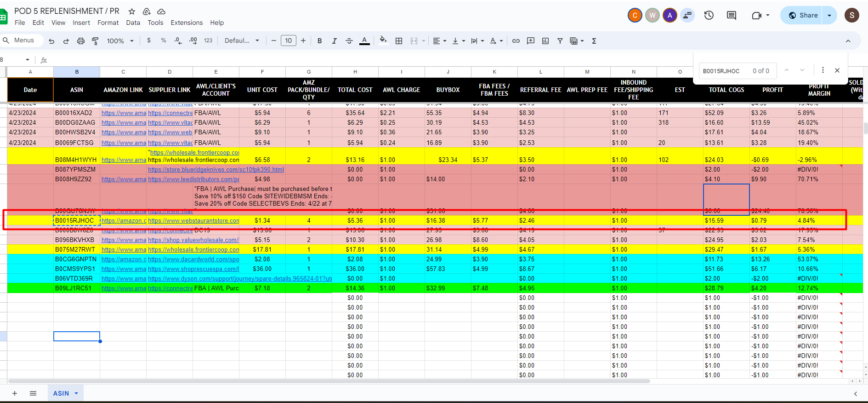This screenshot has width=868, height=403.
Task: Click the Undo arrow icon
Action: click(51, 41)
